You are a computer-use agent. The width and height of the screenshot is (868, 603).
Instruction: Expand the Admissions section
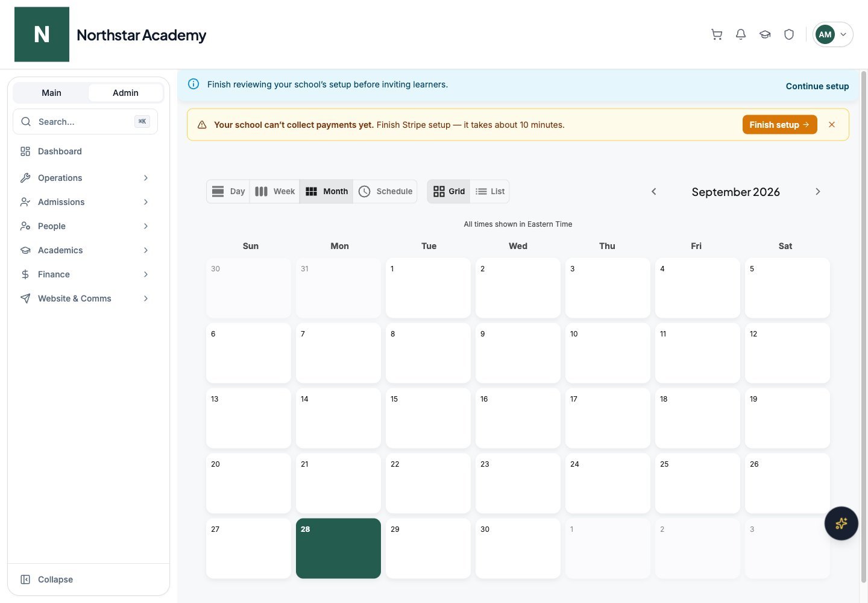[x=85, y=202]
